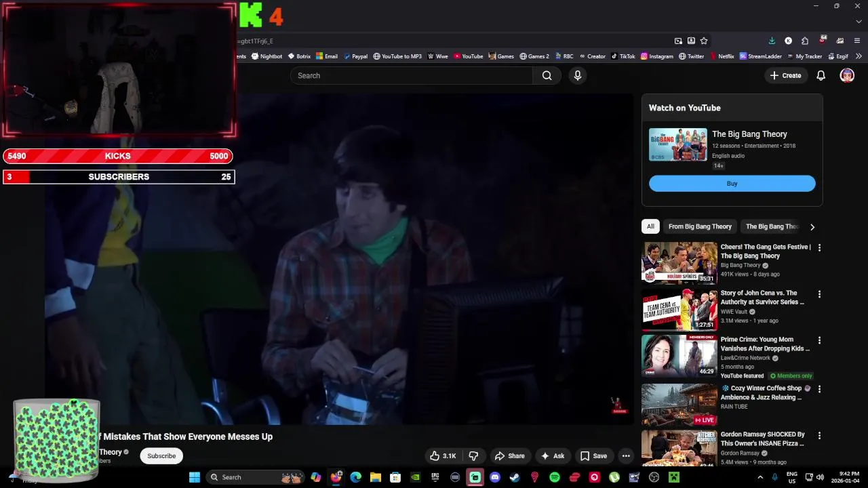Click the blue Buy button
Image resolution: width=868 pixels, height=488 pixels.
[732, 184]
